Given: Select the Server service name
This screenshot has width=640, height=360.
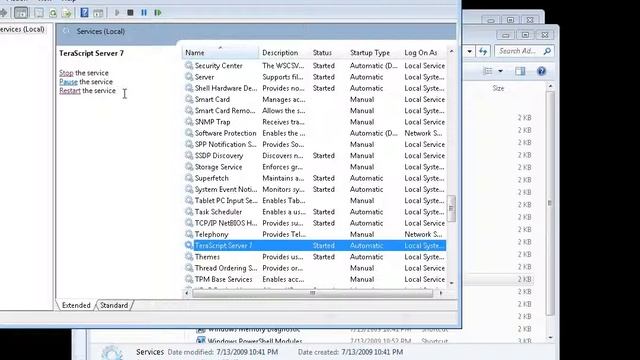Looking at the screenshot, I should (204, 77).
